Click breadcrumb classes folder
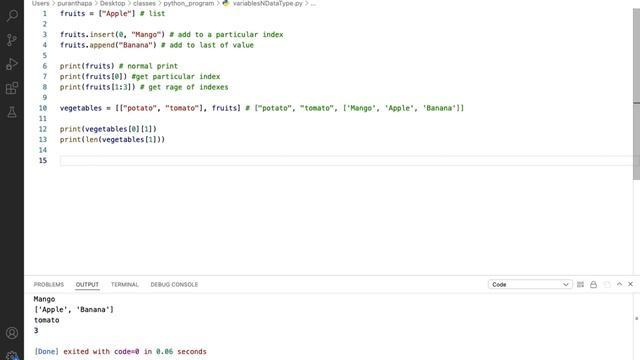This screenshot has width=640, height=360. (x=144, y=3)
